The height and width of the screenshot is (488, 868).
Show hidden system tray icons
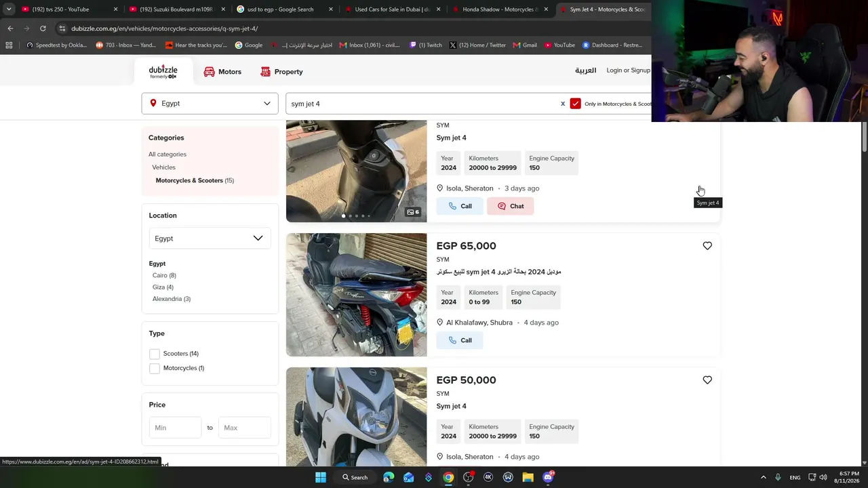point(763,477)
